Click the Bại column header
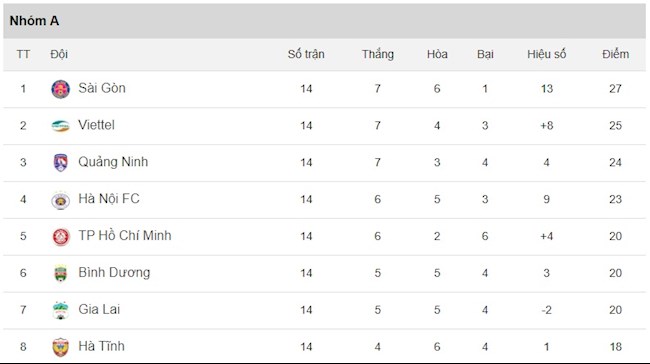This screenshot has width=650, height=364. [x=485, y=54]
